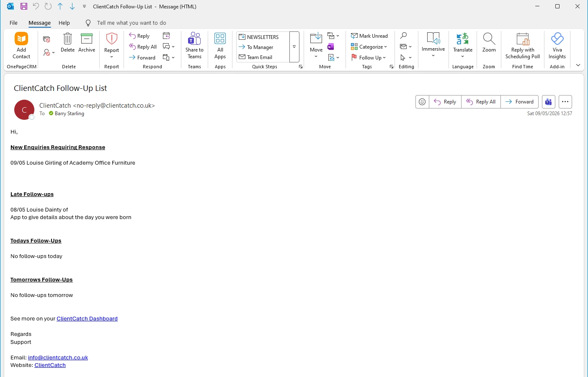The height and width of the screenshot is (377, 588).
Task: Run the Team Email quick step
Action: [x=263, y=57]
